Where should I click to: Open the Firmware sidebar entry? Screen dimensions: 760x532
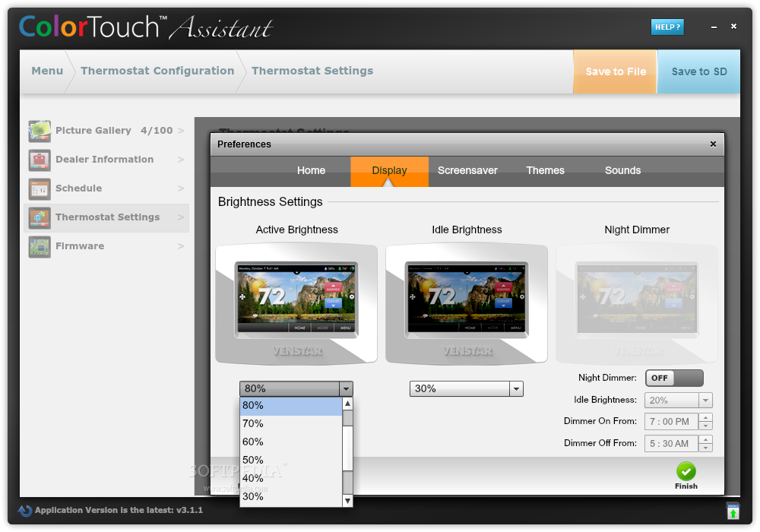[106, 246]
